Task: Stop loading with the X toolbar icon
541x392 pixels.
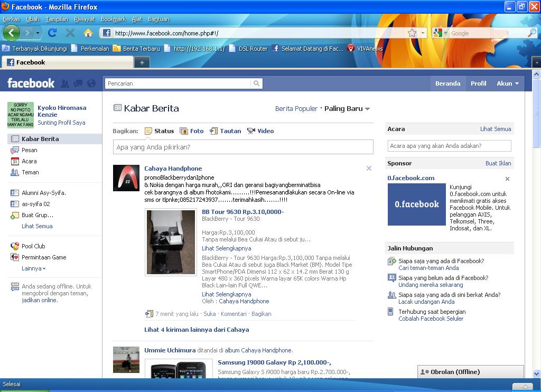Action: (70, 33)
